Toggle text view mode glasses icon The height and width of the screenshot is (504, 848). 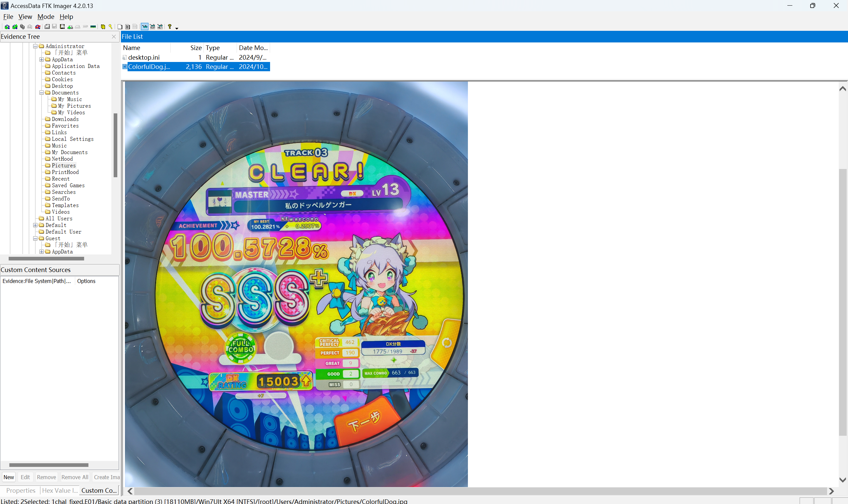click(152, 27)
